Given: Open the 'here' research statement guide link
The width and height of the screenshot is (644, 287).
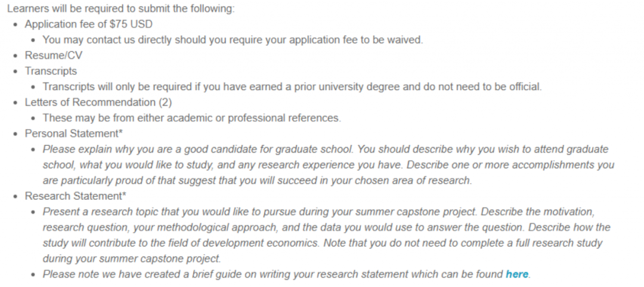Looking at the screenshot, I should pyautogui.click(x=516, y=274).
